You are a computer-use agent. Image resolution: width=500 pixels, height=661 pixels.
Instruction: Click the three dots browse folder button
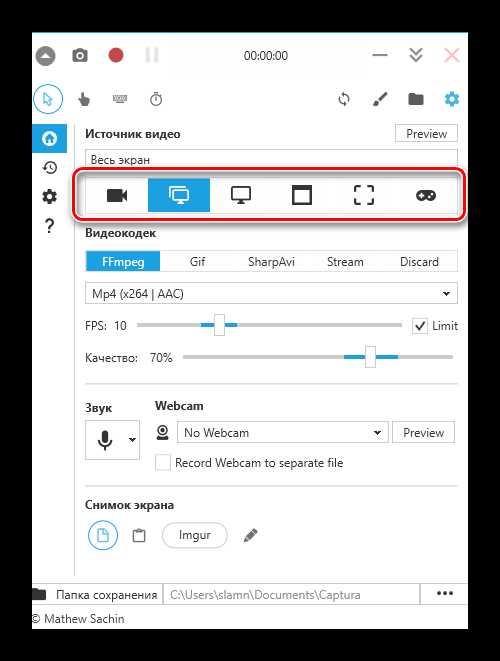[444, 594]
